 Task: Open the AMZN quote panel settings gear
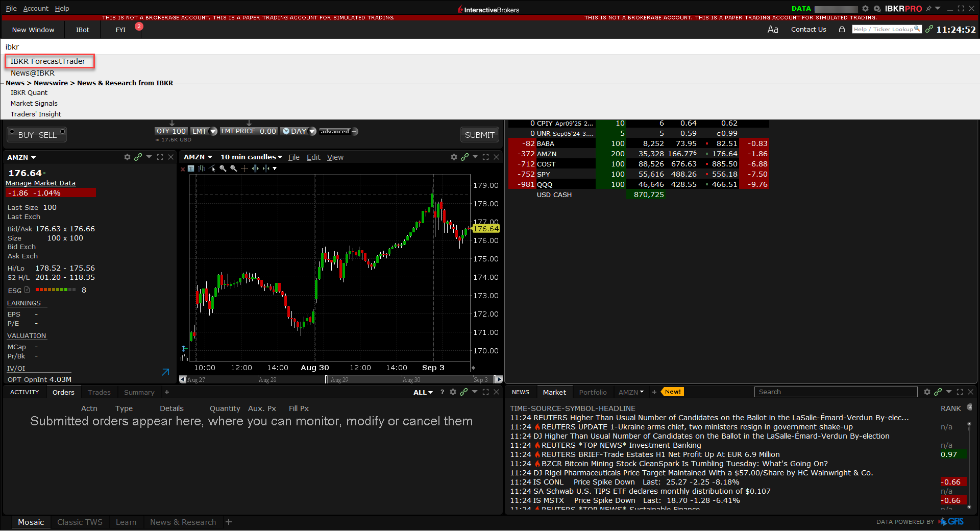pos(127,157)
